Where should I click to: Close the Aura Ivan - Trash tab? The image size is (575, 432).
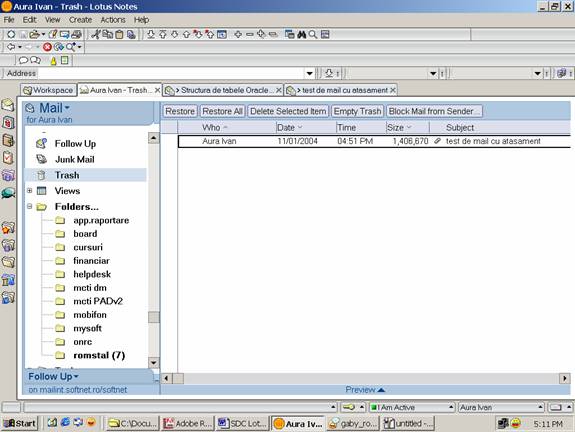[x=157, y=90]
